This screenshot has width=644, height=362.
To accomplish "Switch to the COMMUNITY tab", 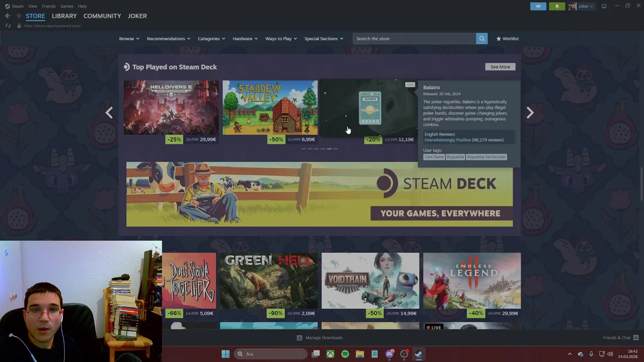I will (x=102, y=16).
